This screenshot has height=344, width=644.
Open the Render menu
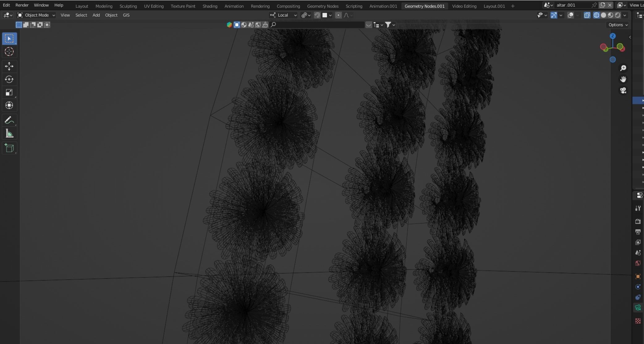coord(22,5)
